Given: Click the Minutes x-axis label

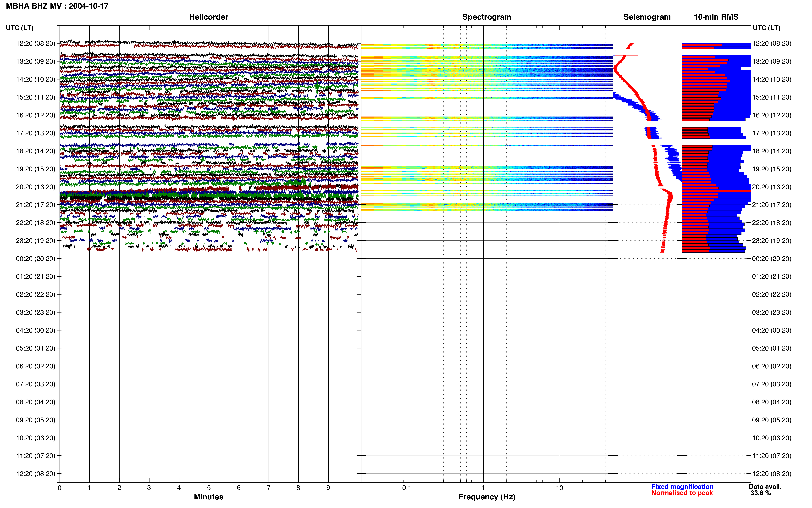Looking at the screenshot, I should pyautogui.click(x=209, y=497).
